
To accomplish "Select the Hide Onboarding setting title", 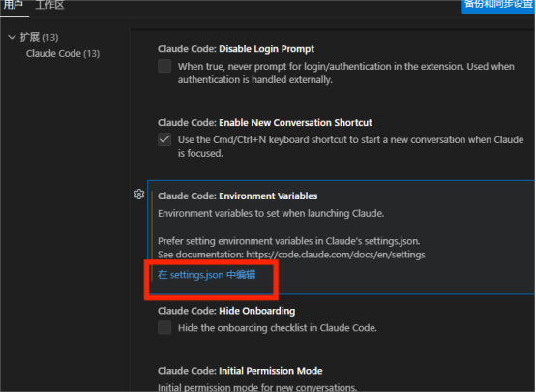I will pos(226,311).
